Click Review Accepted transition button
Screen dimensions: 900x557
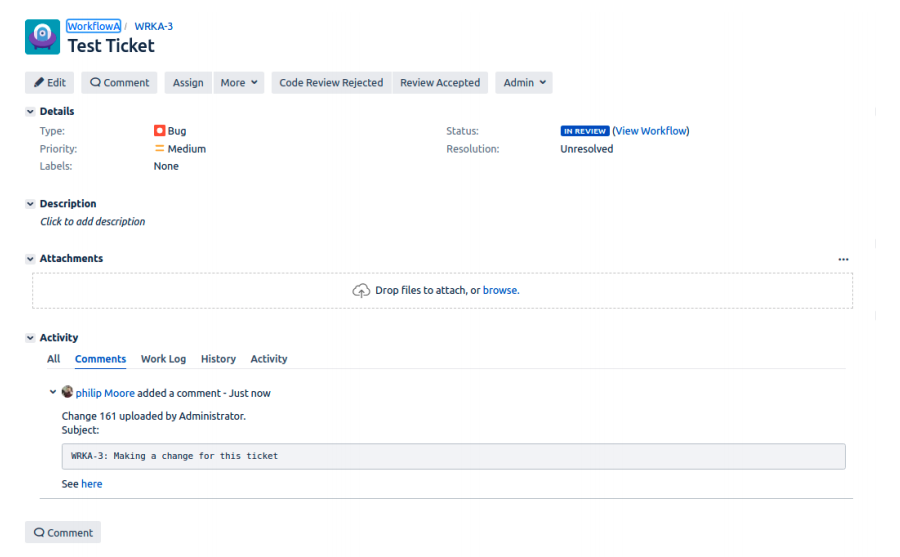(440, 83)
